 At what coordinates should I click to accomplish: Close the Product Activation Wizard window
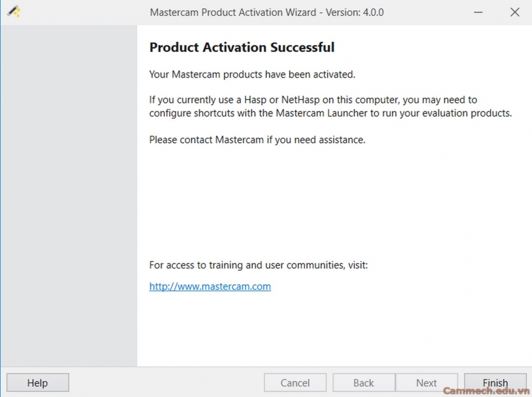click(x=515, y=12)
